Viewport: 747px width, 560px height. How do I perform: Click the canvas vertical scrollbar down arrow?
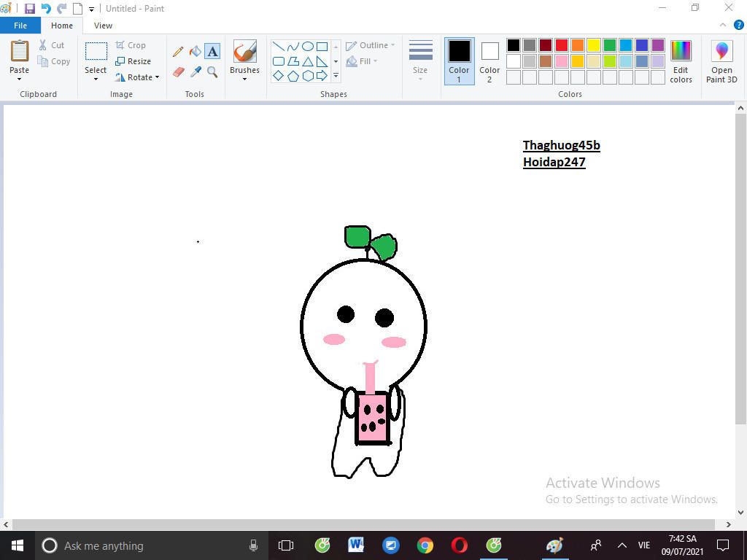click(x=740, y=513)
